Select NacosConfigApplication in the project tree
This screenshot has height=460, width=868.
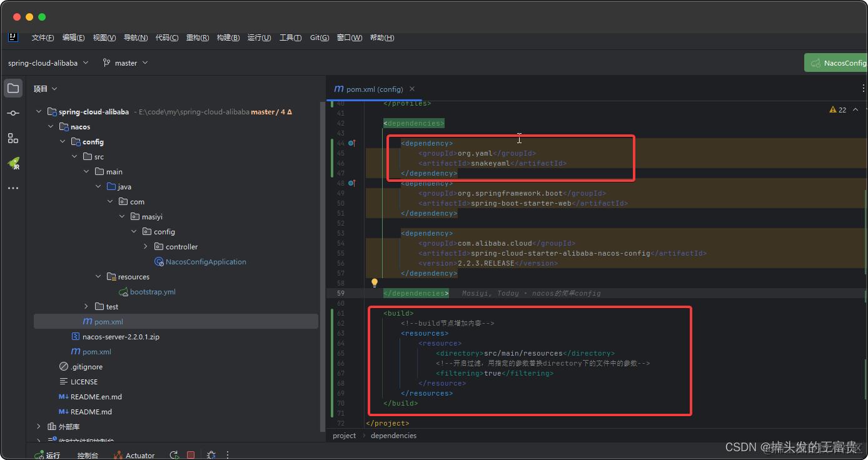(206, 262)
